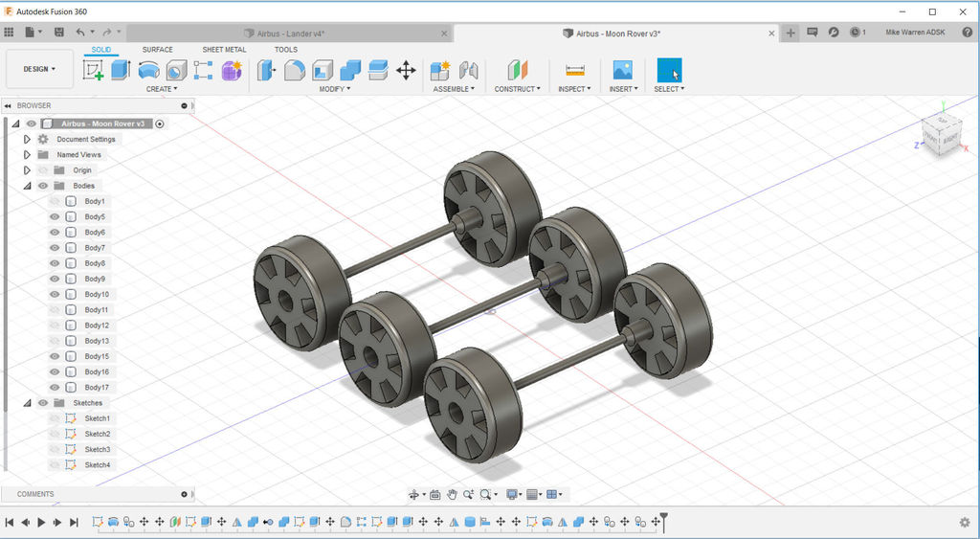This screenshot has height=539, width=980.
Task: Switch to the SURFACE tab
Action: (x=158, y=50)
